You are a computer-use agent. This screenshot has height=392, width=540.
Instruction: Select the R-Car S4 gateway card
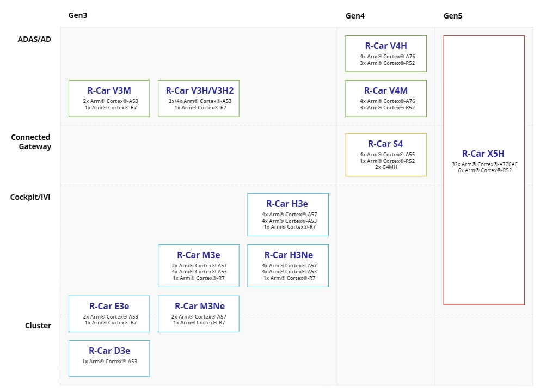click(386, 155)
